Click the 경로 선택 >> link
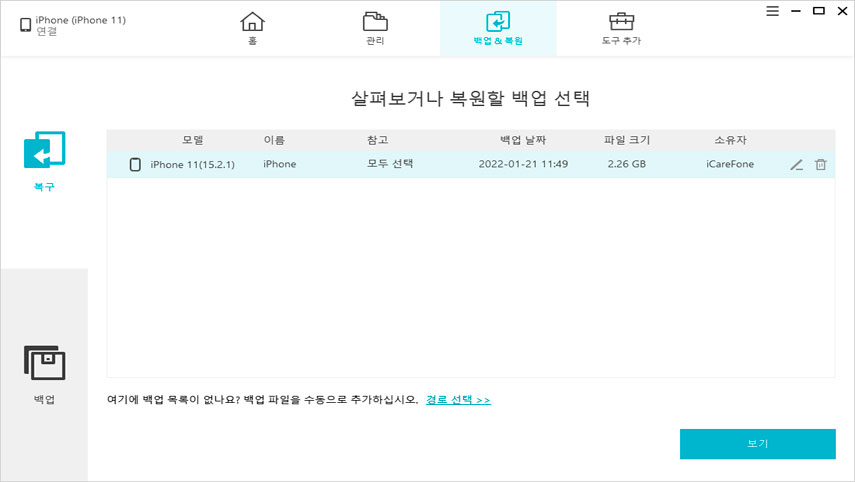Image resolution: width=855 pixels, height=482 pixels. tap(458, 400)
